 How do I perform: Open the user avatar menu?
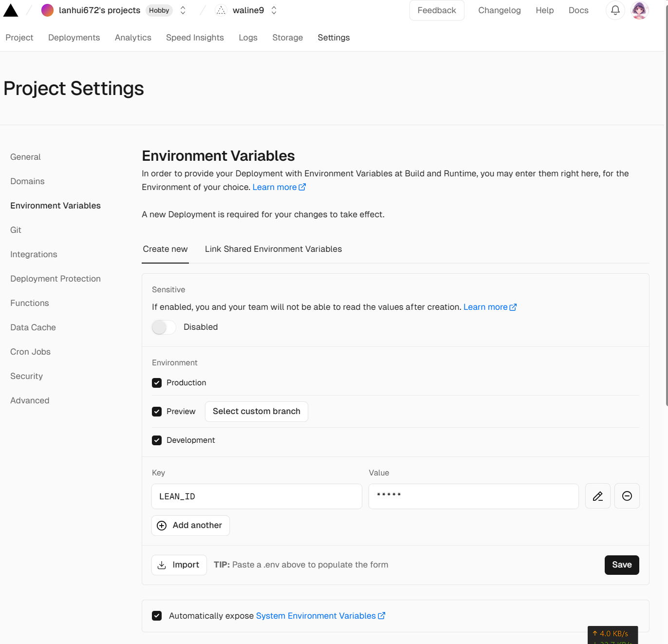click(x=639, y=10)
